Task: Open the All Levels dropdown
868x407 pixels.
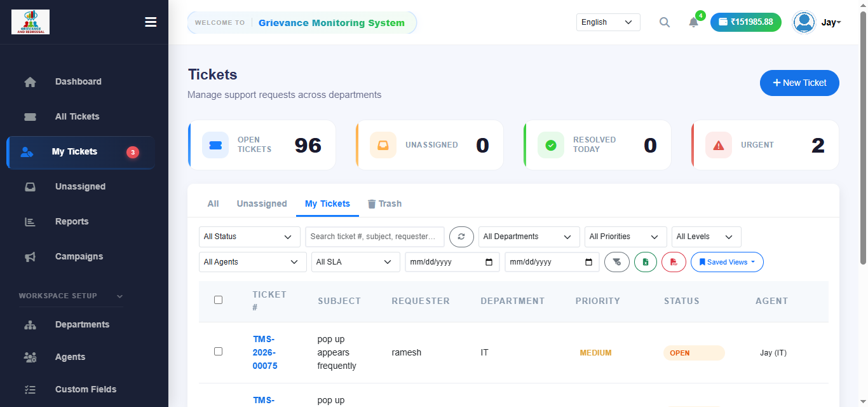Action: [x=706, y=237]
